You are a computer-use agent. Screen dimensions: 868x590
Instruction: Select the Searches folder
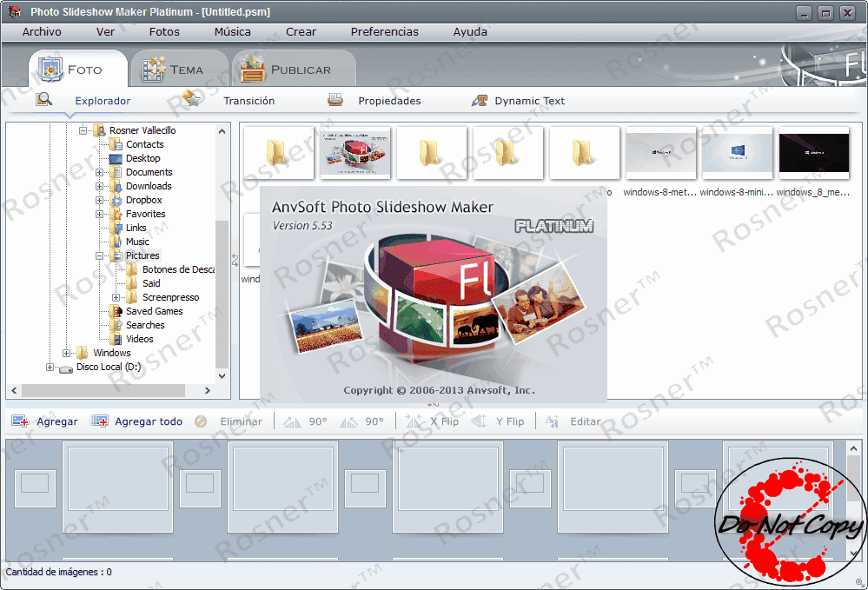point(145,325)
